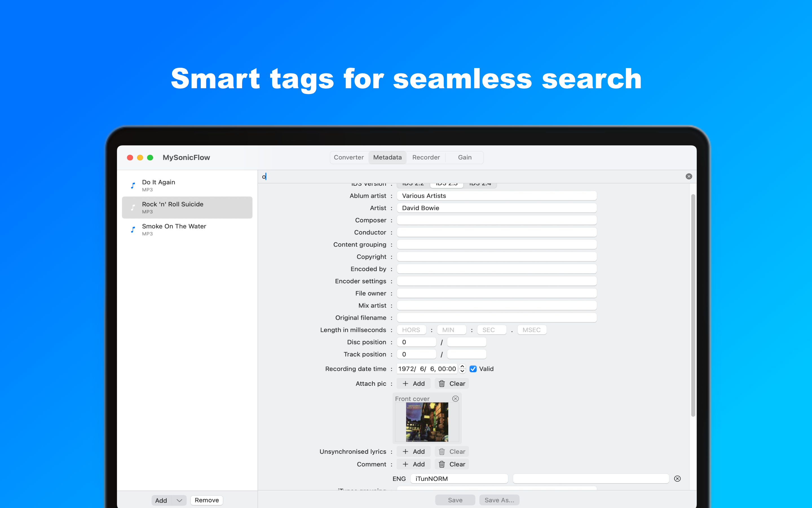The height and width of the screenshot is (508, 812).
Task: Click the Add button in the sidebar footer
Action: pos(161,500)
